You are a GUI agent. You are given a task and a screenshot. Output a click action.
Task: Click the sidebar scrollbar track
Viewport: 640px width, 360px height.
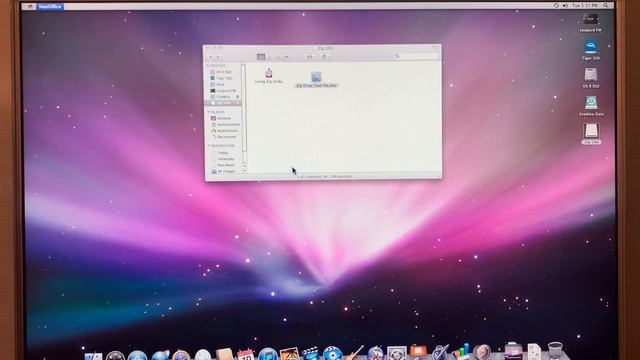pos(244,112)
